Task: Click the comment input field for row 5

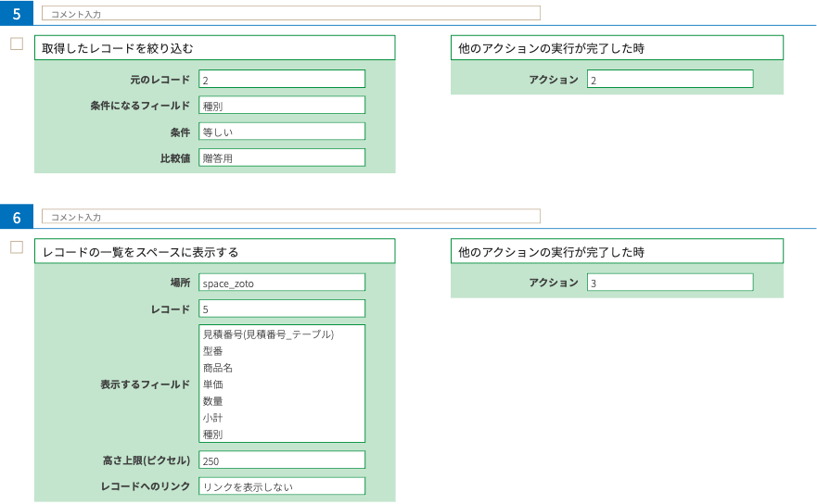Action: pos(291,14)
